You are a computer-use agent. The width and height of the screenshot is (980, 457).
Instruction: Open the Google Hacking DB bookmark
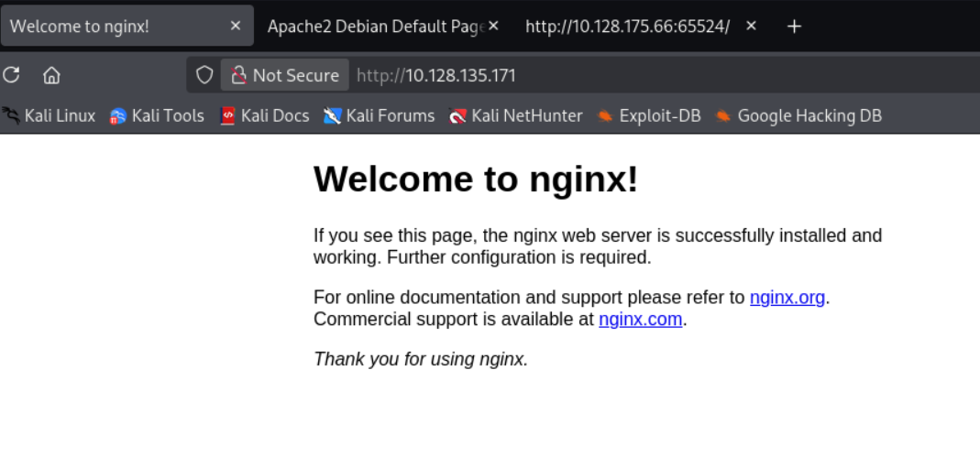click(798, 116)
